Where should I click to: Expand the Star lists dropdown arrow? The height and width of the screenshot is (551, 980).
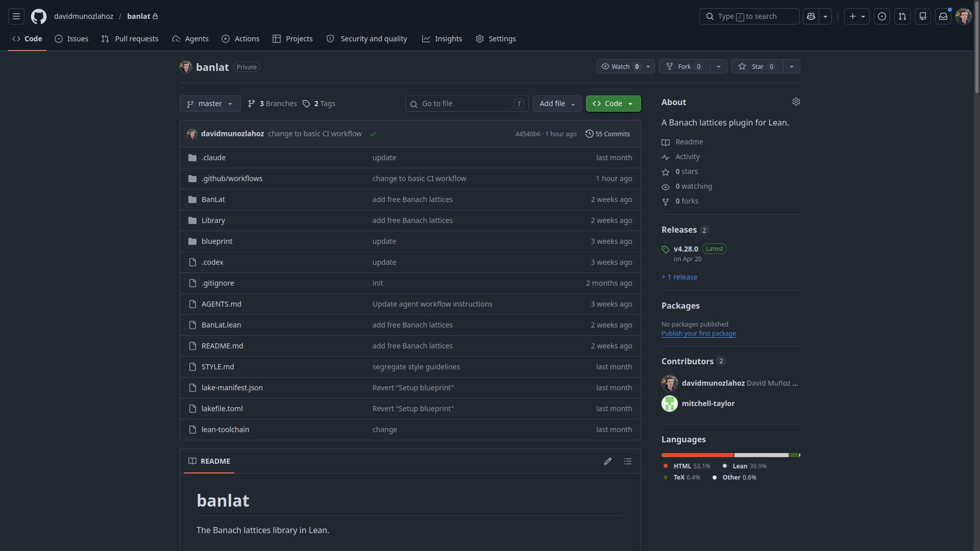[x=792, y=66]
